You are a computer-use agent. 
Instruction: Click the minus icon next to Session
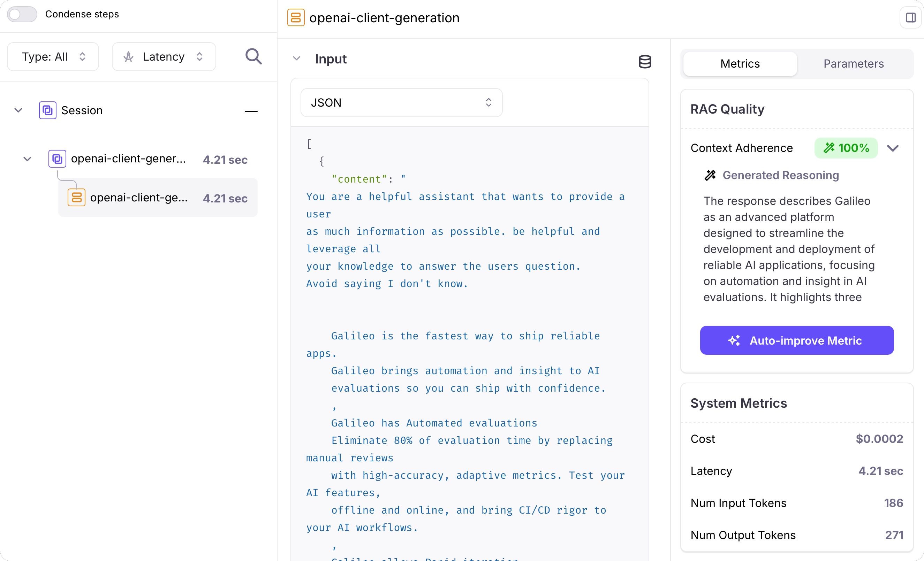pyautogui.click(x=251, y=111)
